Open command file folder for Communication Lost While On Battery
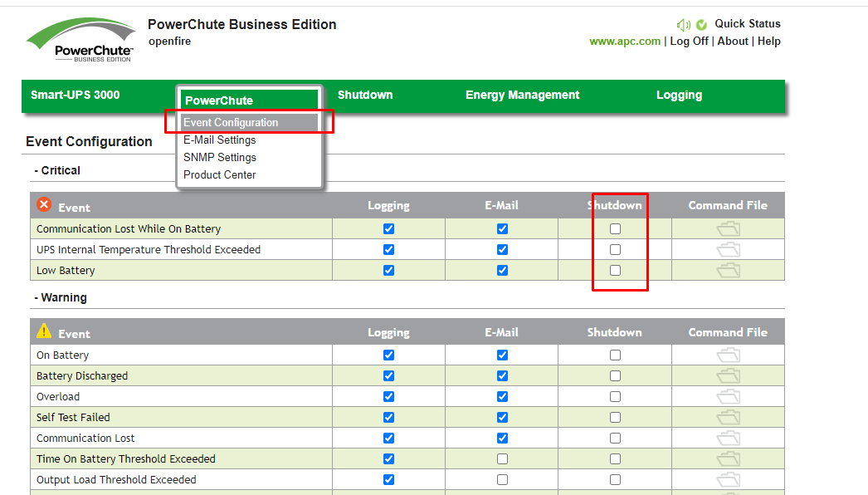Viewport: 868px width, 495px height. tap(728, 229)
